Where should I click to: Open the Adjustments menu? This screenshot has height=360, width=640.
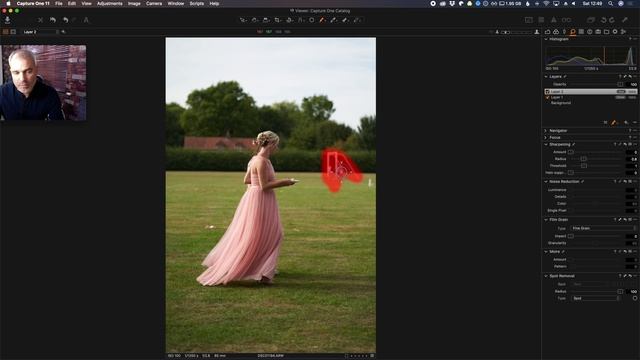(109, 3)
